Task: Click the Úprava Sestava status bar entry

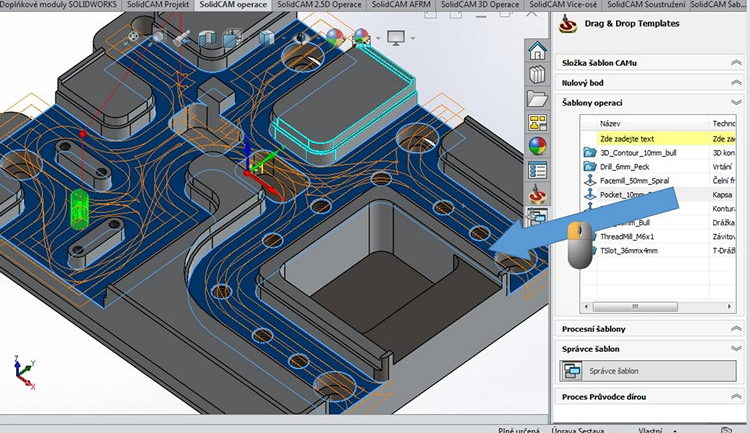Action: [578, 430]
